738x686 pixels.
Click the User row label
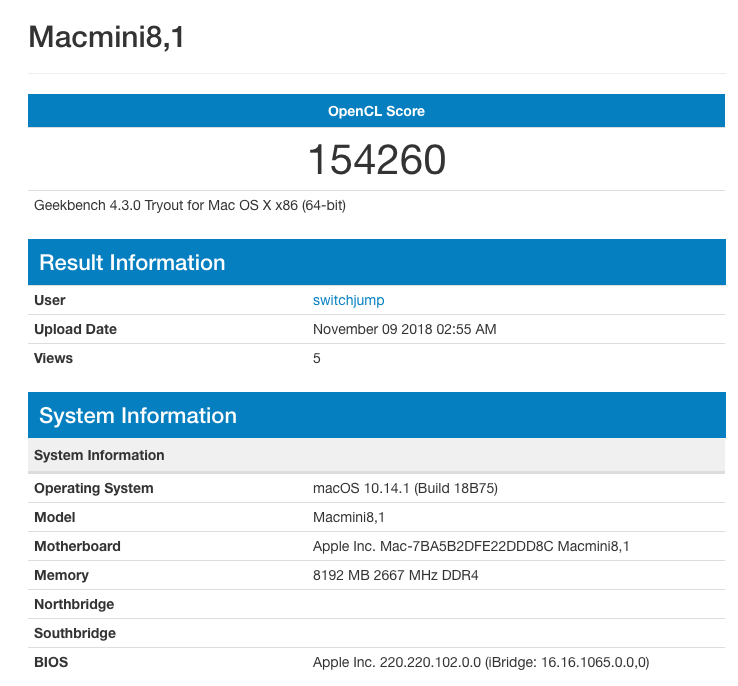[49, 300]
